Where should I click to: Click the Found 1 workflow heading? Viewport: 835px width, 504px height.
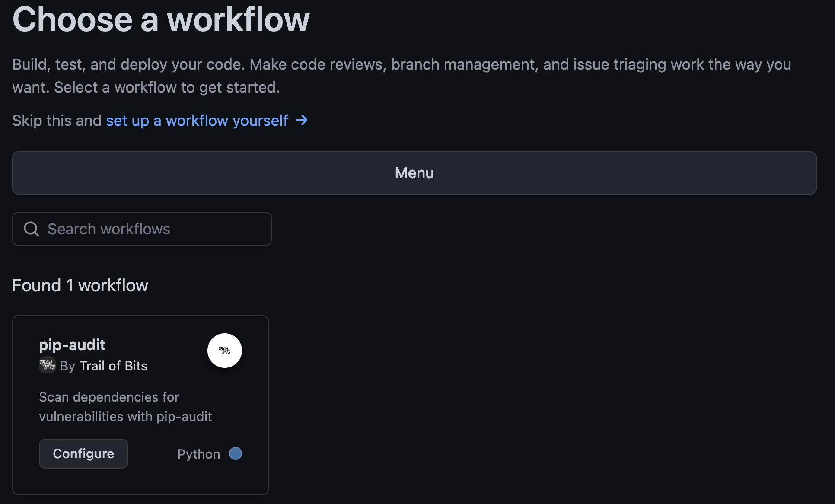[80, 285]
